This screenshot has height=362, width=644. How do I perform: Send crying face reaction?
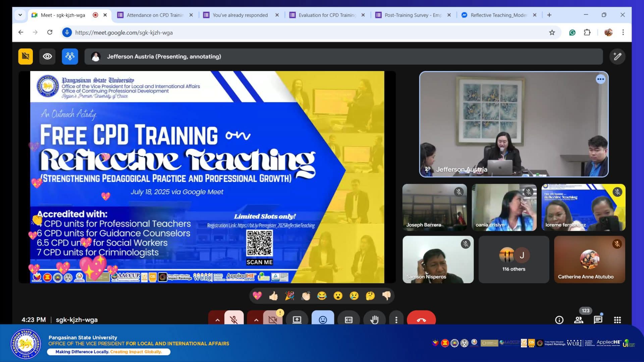click(x=354, y=296)
